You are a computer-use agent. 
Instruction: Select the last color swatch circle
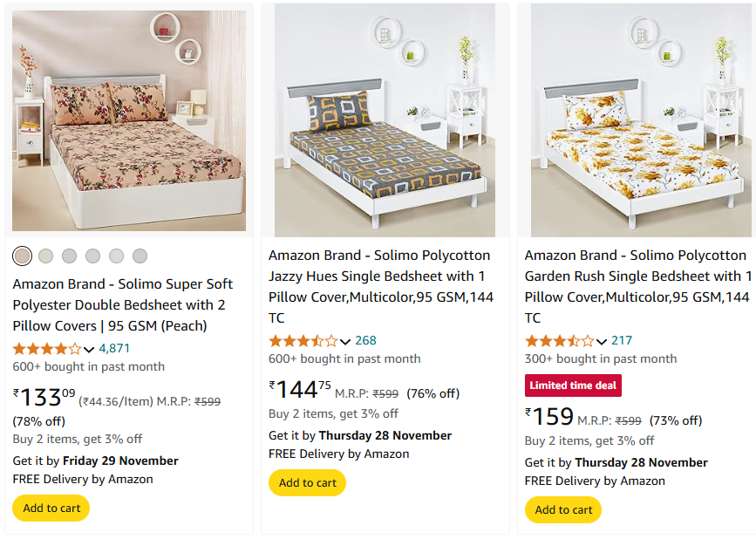[140, 256]
